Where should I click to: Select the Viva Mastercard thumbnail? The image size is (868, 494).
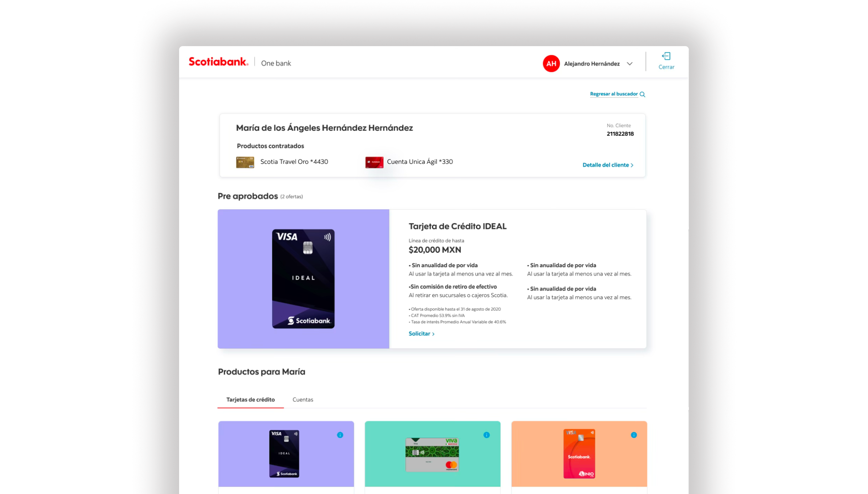pyautogui.click(x=432, y=454)
